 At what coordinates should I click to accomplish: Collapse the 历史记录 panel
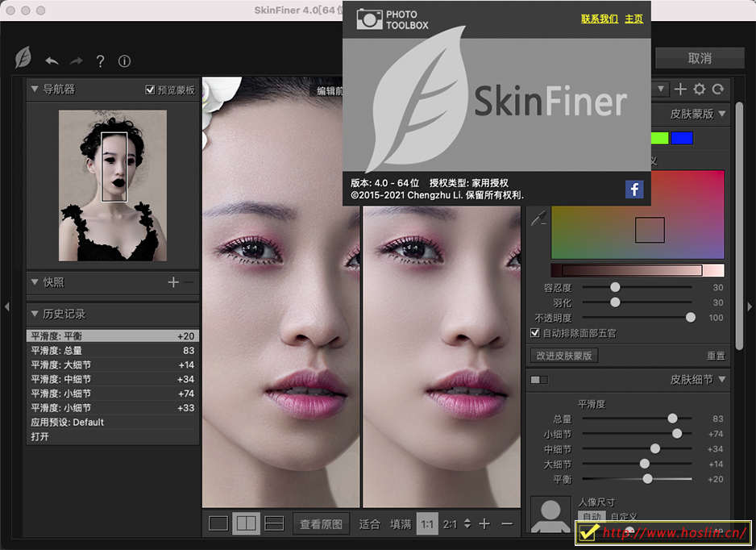coord(35,314)
